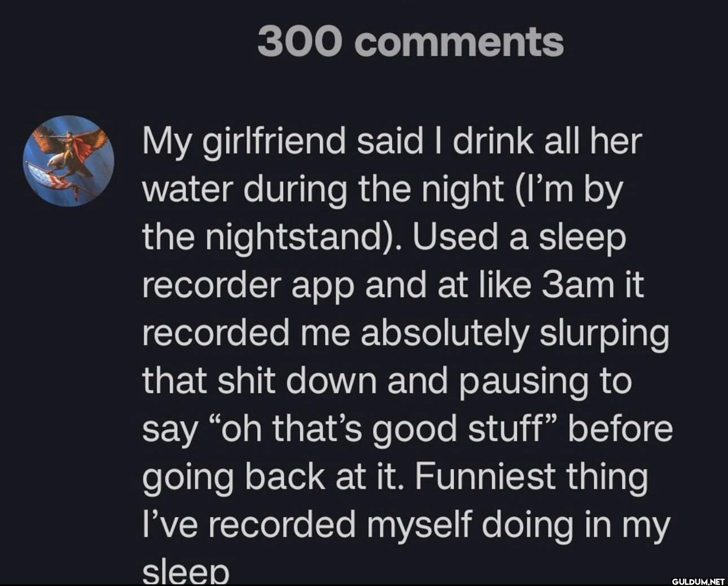Click the word "before" in the comment
Viewport: 728px width, 586px height.
620,429
